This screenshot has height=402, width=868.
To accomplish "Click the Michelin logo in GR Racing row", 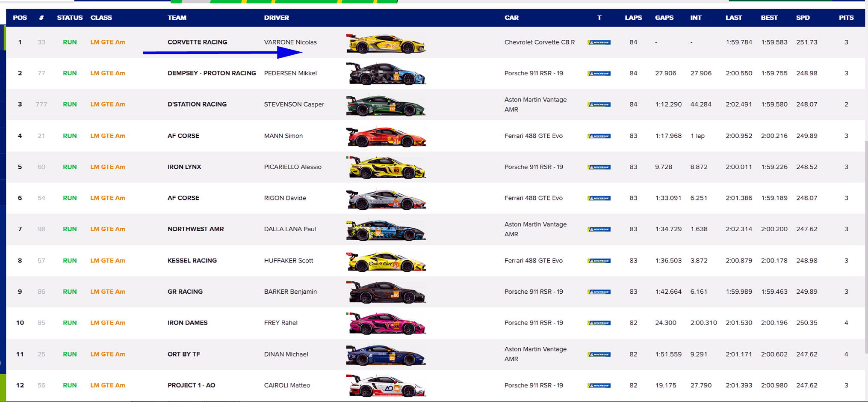I will (599, 292).
